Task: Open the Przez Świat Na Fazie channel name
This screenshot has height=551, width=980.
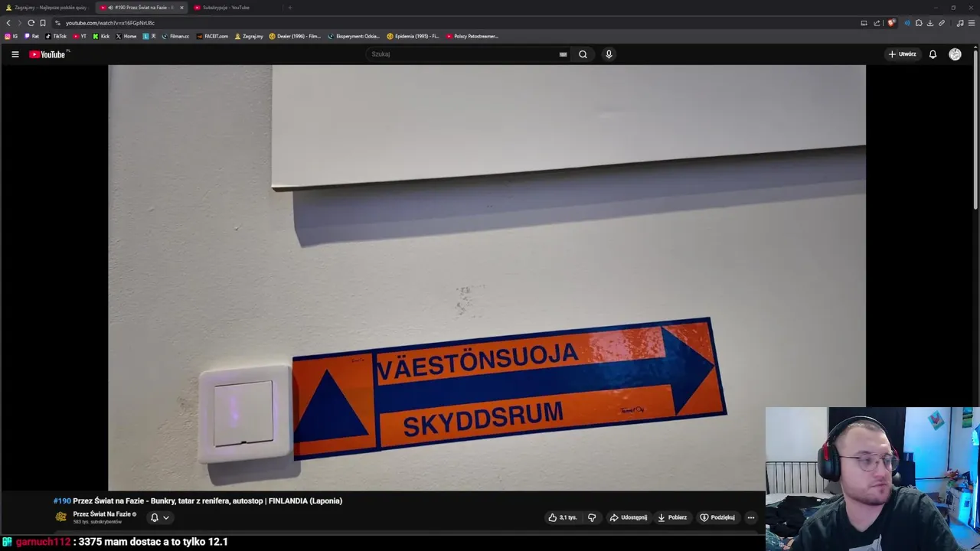Action: (102, 514)
